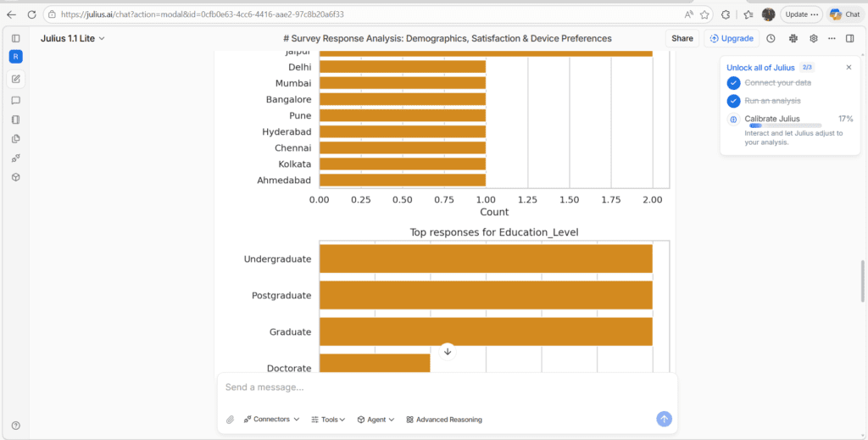This screenshot has width=868, height=440.
Task: Click the 'Postgraduate' axis label
Action: pyautogui.click(x=281, y=296)
